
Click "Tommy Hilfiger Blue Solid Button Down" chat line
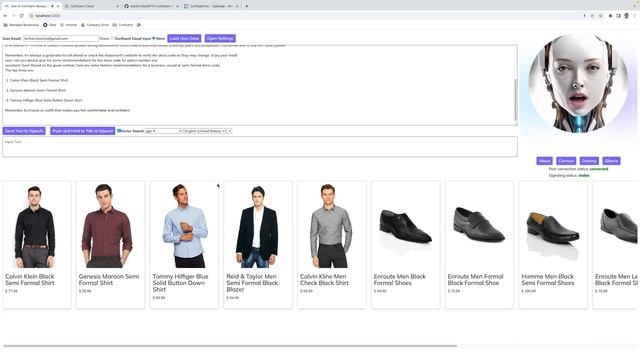click(46, 100)
